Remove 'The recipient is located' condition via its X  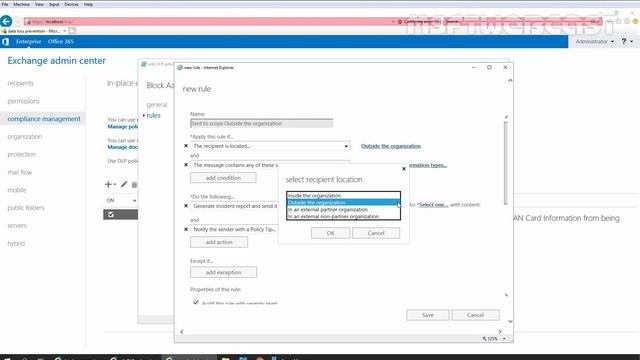[186, 146]
